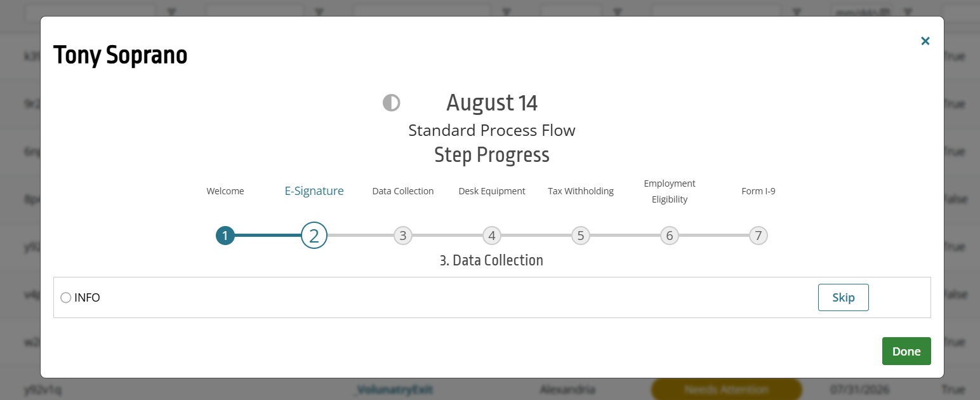
Task: Open the Welcome step label
Action: (225, 191)
